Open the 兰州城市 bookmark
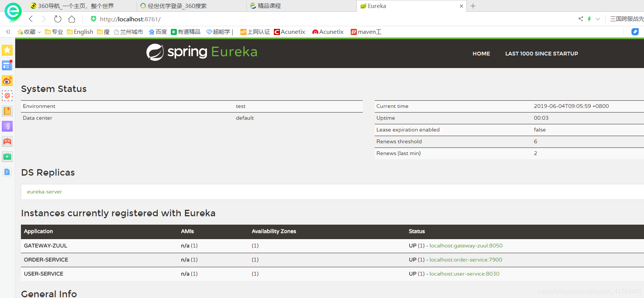The height and width of the screenshot is (298, 644). coord(129,32)
